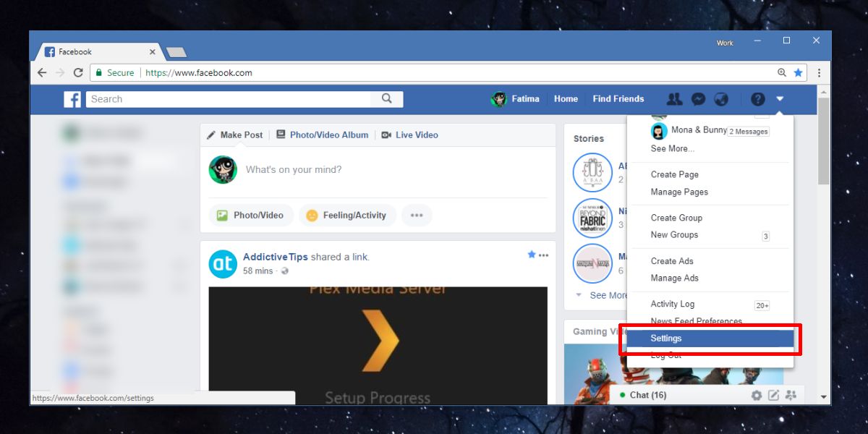Open Fatima profile name link
This screenshot has height=434, width=868.
(526, 99)
